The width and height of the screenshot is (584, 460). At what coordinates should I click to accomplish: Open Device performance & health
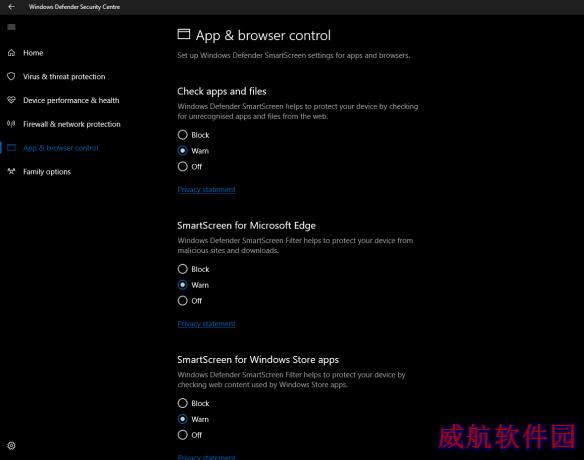tap(71, 101)
